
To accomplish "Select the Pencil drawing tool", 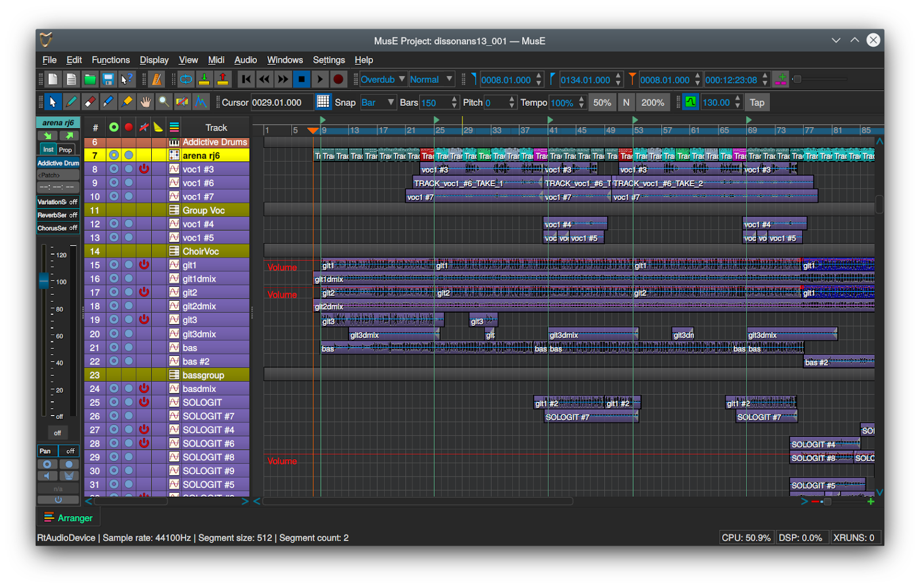I will pos(71,102).
